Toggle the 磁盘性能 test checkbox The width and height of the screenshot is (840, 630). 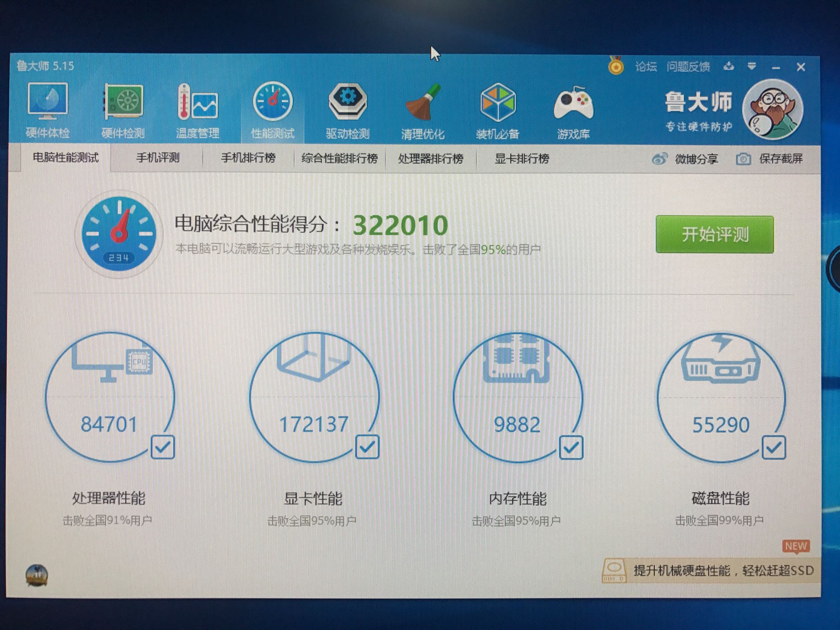[x=774, y=448]
